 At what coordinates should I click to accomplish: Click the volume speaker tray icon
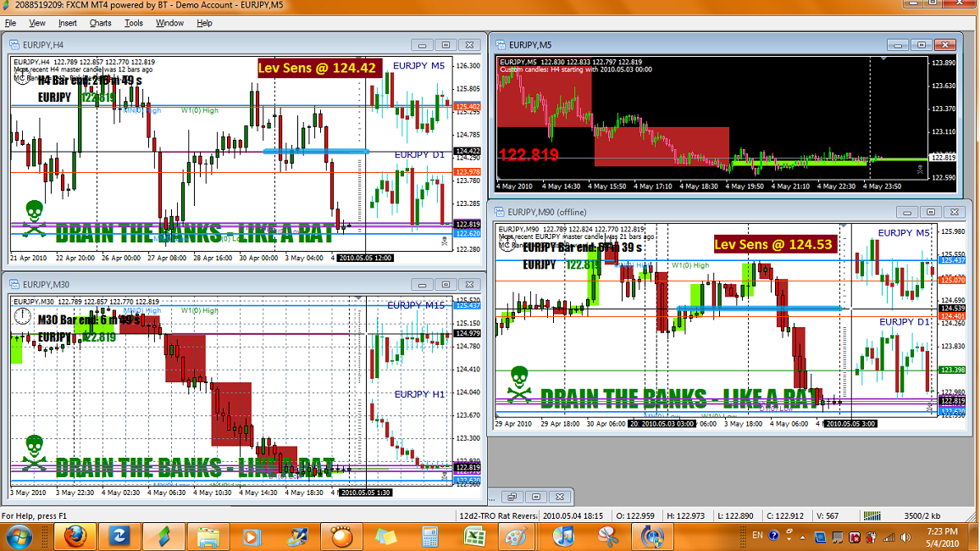(905, 537)
